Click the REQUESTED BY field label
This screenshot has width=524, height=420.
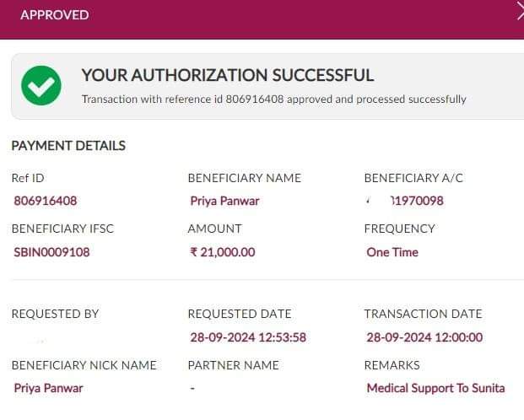coord(55,314)
